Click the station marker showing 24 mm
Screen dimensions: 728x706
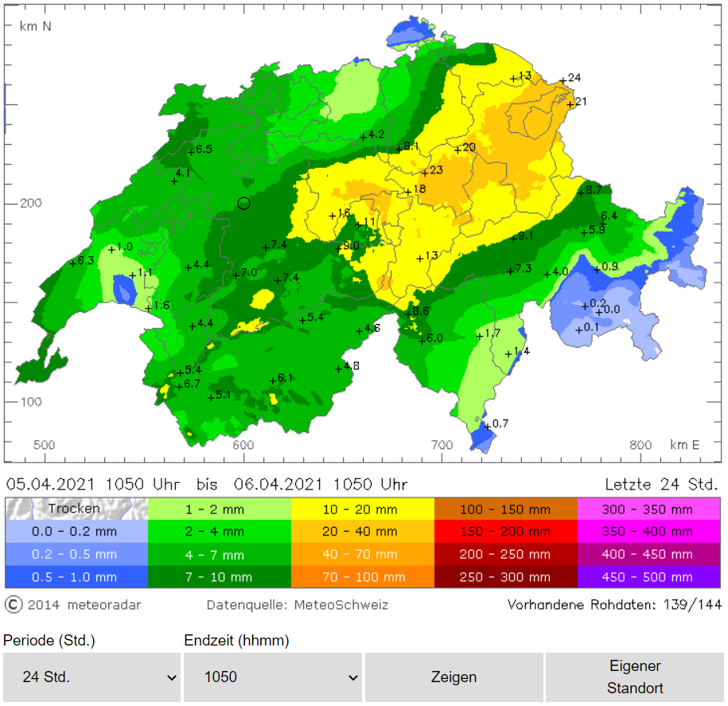563,80
